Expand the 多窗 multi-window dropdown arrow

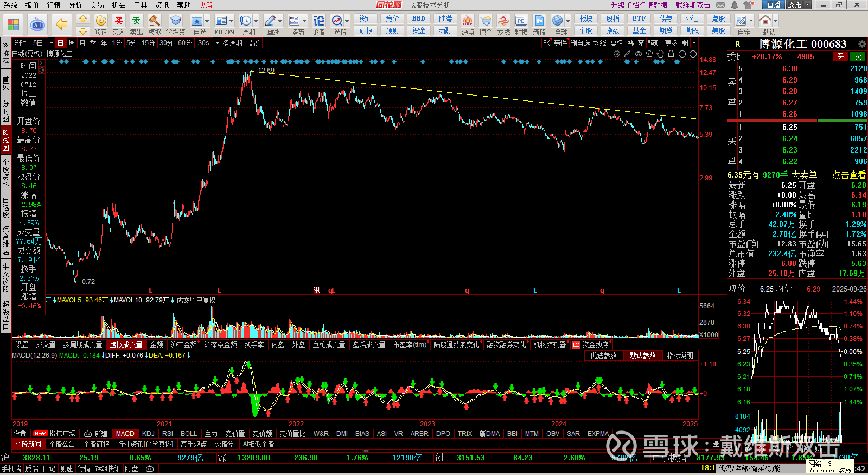tap(304, 21)
